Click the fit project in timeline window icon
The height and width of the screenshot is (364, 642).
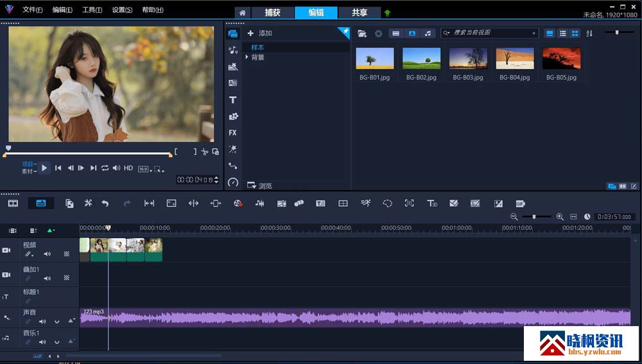pyautogui.click(x=573, y=216)
